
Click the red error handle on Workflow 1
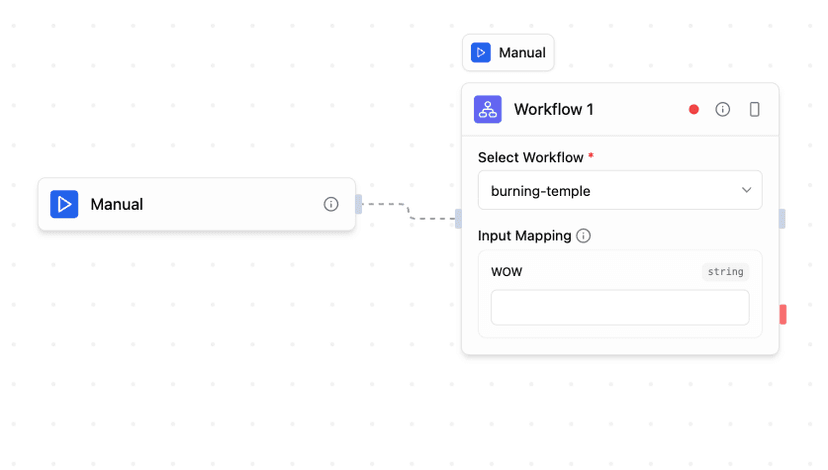(x=782, y=314)
